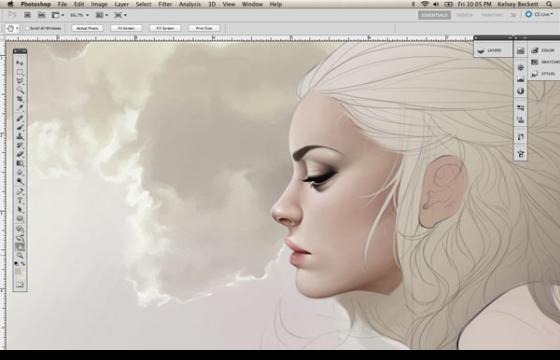The width and height of the screenshot is (560, 360).
Task: Select the Rectangular Marquee tool
Action: 20,72
